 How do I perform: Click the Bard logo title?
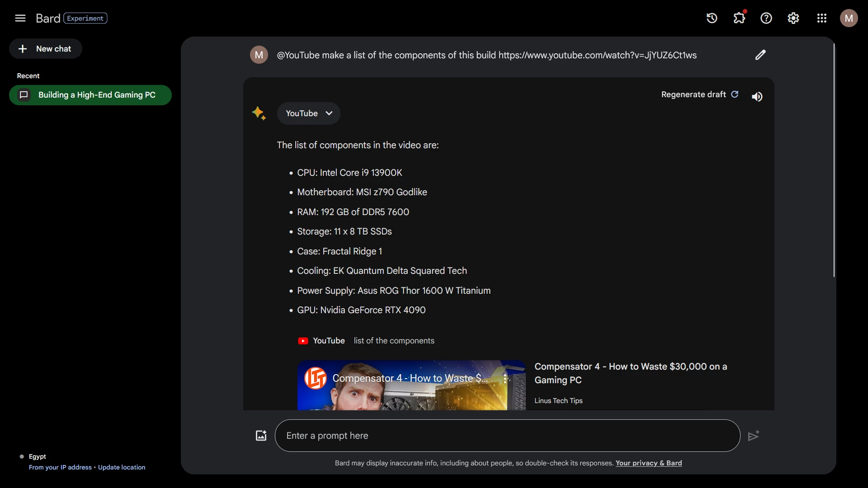[48, 18]
